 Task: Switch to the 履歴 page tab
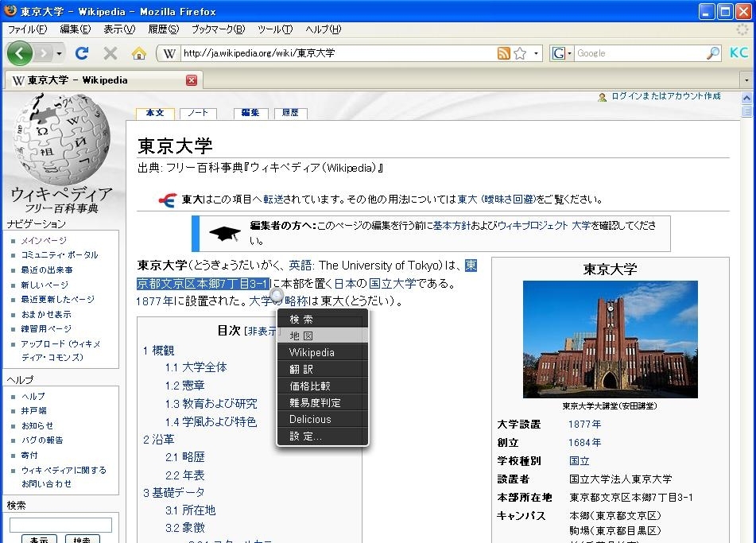point(290,113)
